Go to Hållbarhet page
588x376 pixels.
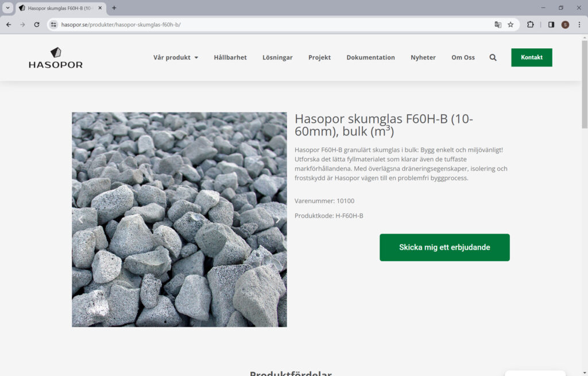coord(230,57)
